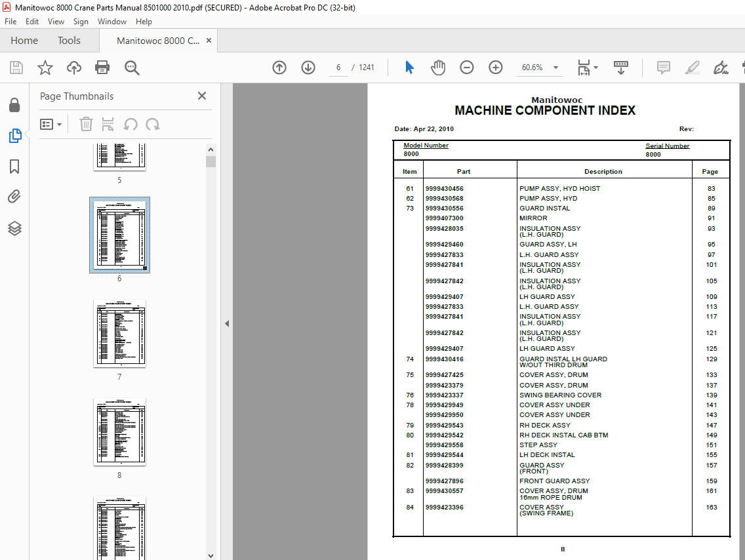Rotate page clockwise in thumbnails

click(x=153, y=125)
